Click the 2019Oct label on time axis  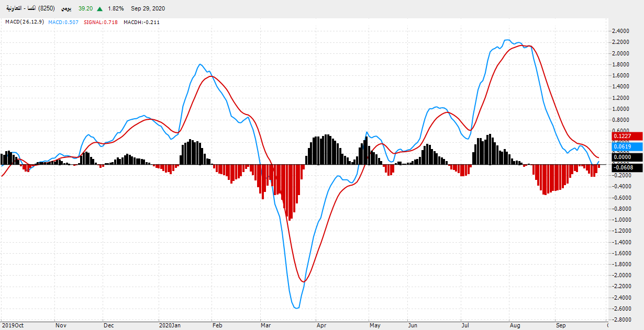click(13, 325)
